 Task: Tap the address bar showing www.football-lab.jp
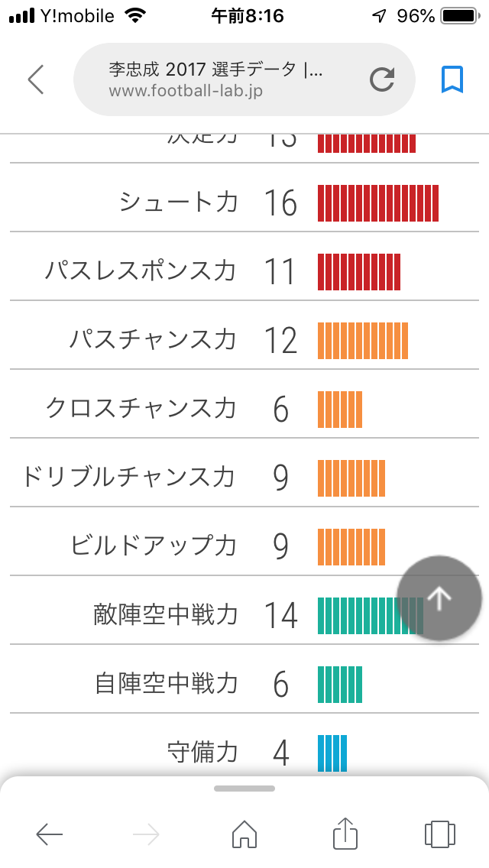pyautogui.click(x=229, y=79)
